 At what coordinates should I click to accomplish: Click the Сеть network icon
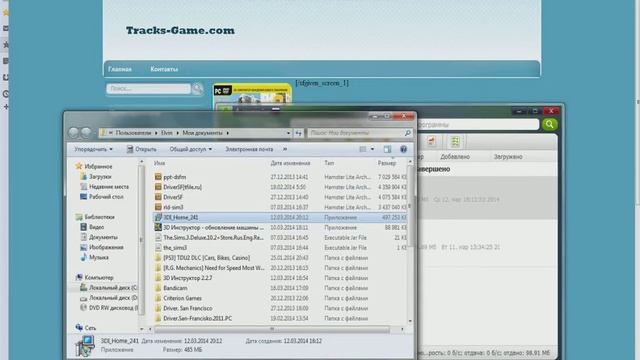(x=79, y=328)
